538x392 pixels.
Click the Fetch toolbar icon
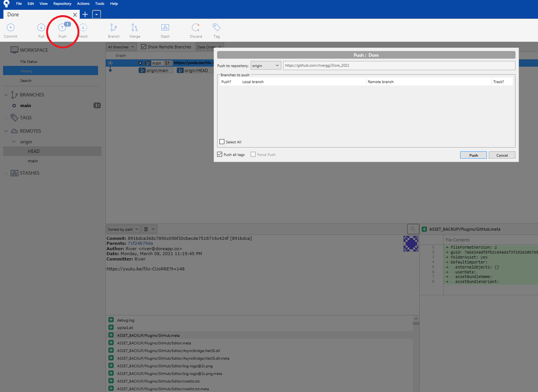click(x=83, y=27)
